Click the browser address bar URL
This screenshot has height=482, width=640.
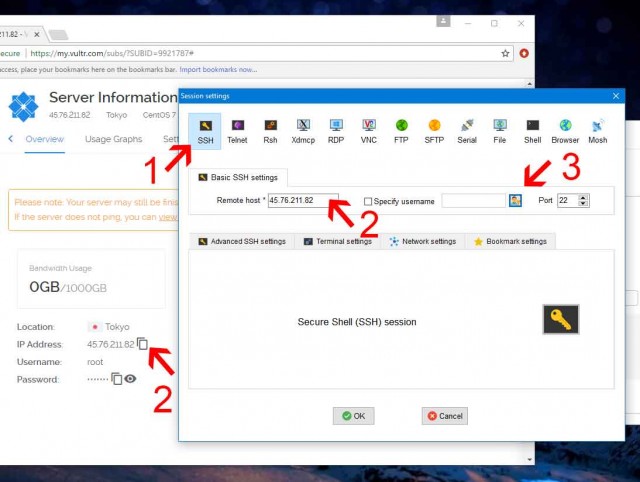tap(112, 53)
